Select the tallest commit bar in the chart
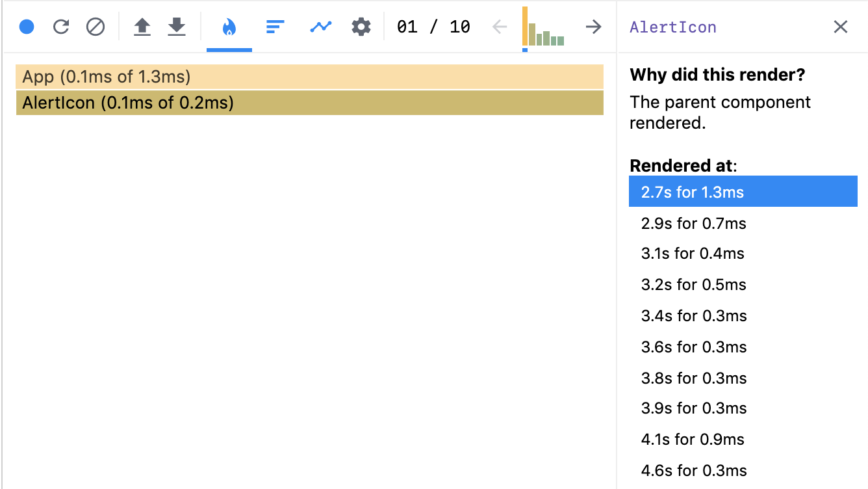Screen dimensions: 868x489 [524, 26]
